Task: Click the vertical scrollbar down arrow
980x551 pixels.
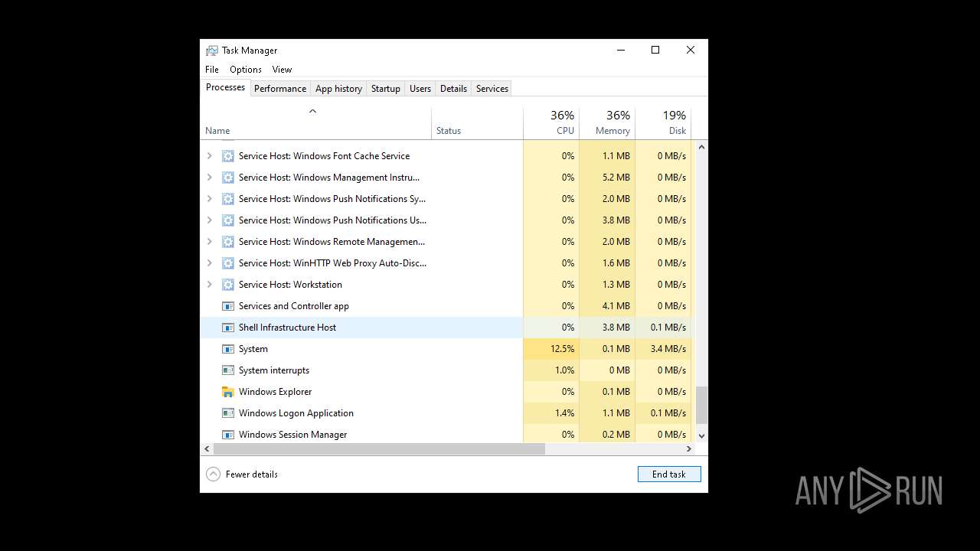Action: [x=701, y=435]
